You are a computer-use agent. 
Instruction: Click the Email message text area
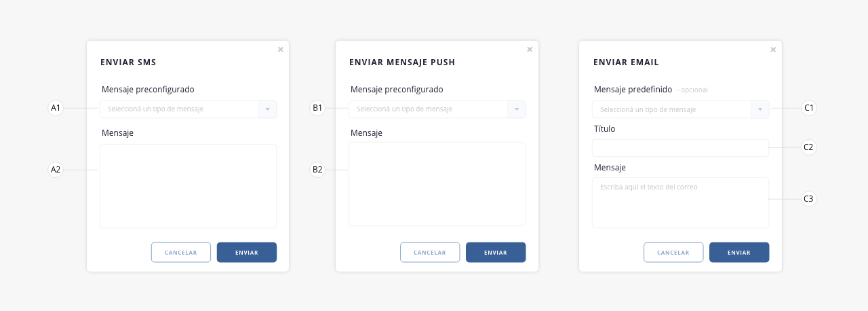click(x=680, y=202)
